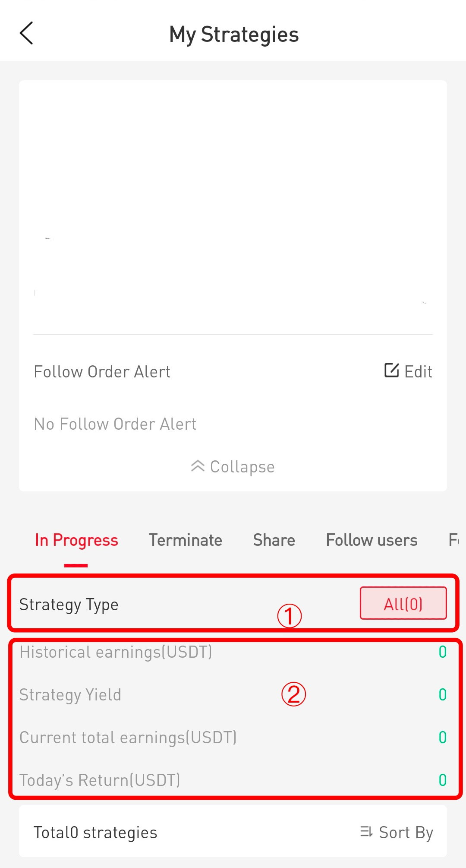The image size is (466, 868).
Task: Tap the Today's Return(USDT) label
Action: (100, 780)
